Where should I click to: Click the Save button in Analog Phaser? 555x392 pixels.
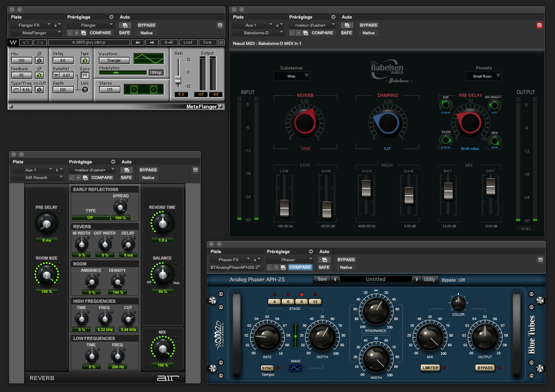pos(322,279)
